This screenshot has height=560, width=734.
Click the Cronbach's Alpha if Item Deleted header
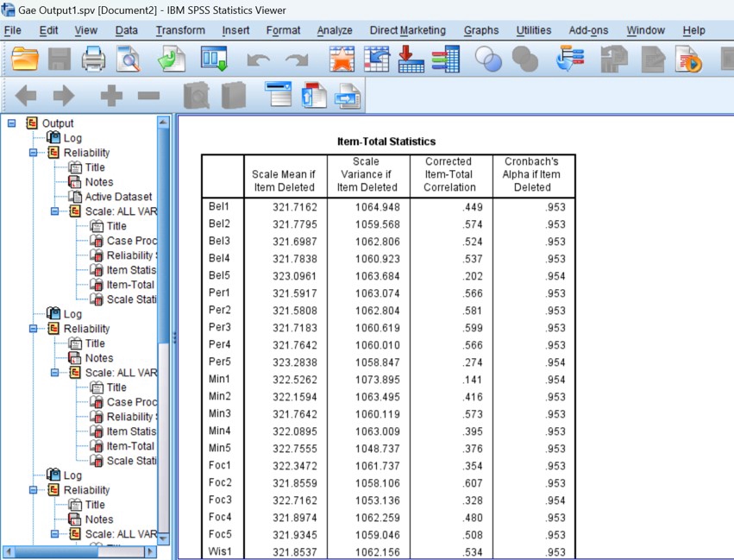coord(532,174)
